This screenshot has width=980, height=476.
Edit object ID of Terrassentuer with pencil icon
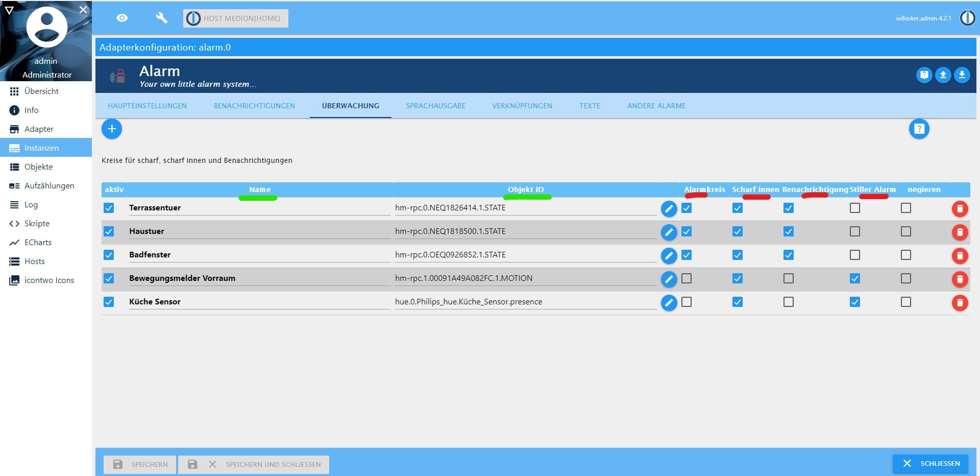click(x=669, y=208)
